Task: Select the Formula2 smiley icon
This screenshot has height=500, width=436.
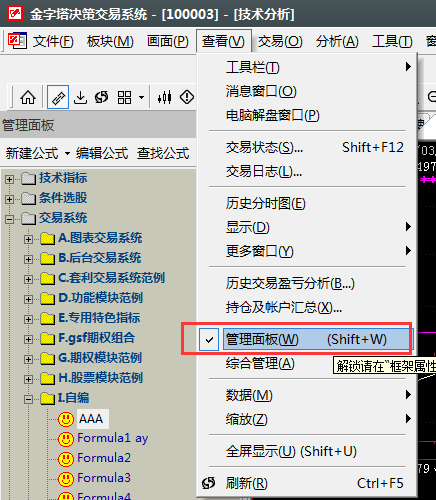Action: click(x=66, y=459)
